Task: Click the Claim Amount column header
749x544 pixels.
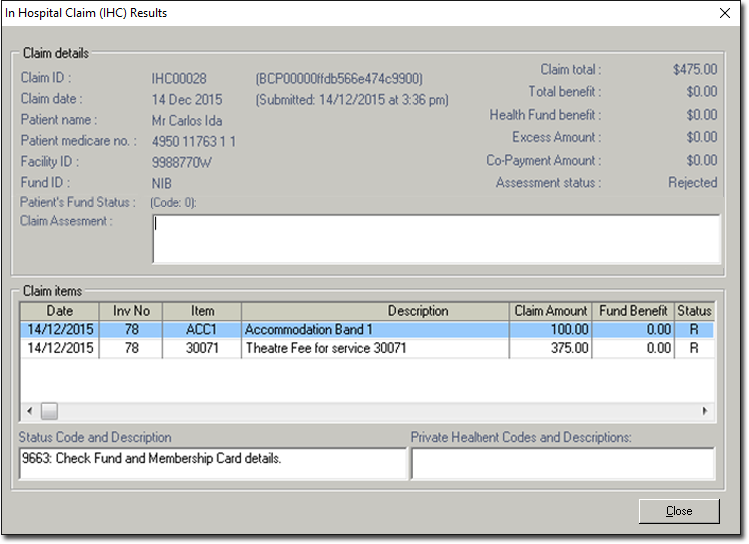Action: coord(550,311)
